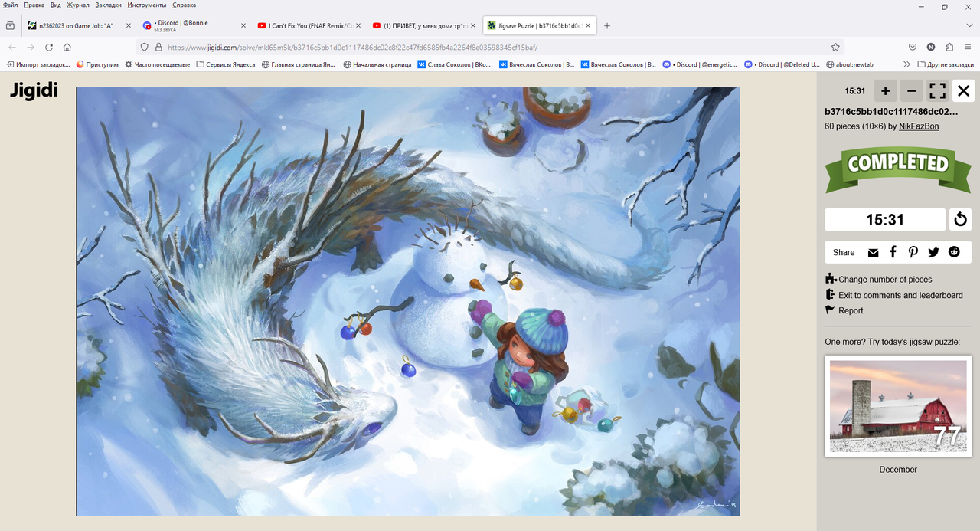Close the Jigsaw Puzzle tab
Viewport: 980px width, 531px height.
[588, 25]
